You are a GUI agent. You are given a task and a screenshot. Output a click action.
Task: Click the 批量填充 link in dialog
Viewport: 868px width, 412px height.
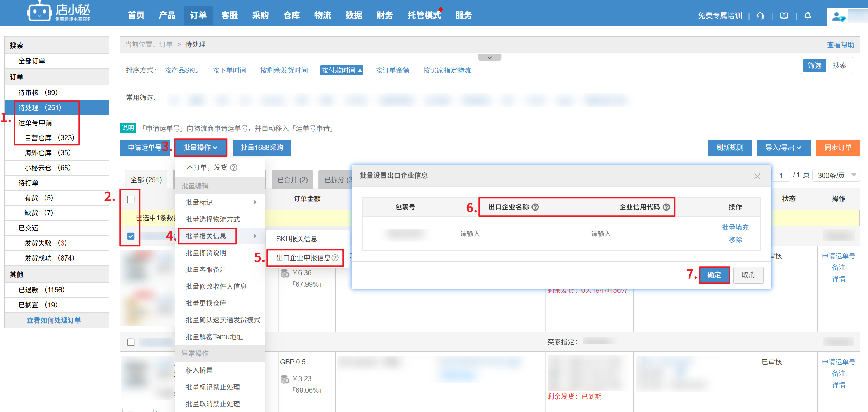pos(735,227)
